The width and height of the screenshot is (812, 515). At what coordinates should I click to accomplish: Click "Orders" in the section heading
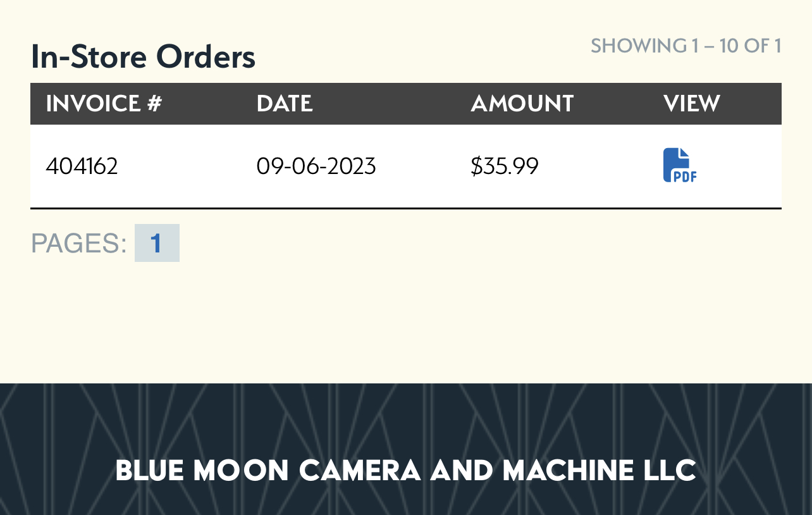pos(206,57)
